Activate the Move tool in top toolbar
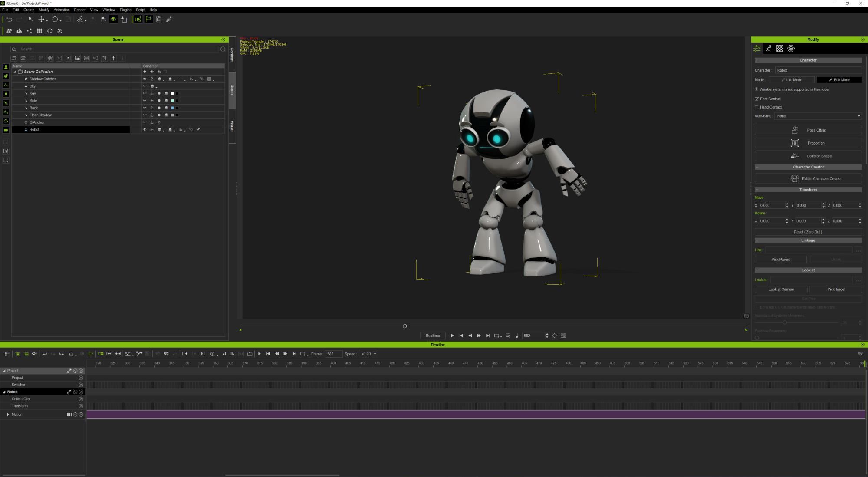Viewport: 868px width, 477px height. (41, 20)
